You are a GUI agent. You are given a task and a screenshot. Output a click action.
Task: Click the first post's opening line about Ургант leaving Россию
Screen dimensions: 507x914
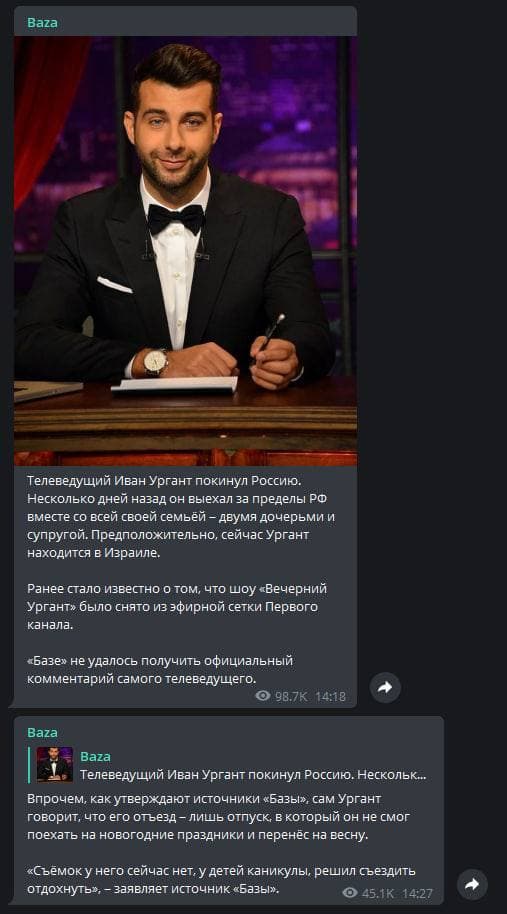[170, 479]
